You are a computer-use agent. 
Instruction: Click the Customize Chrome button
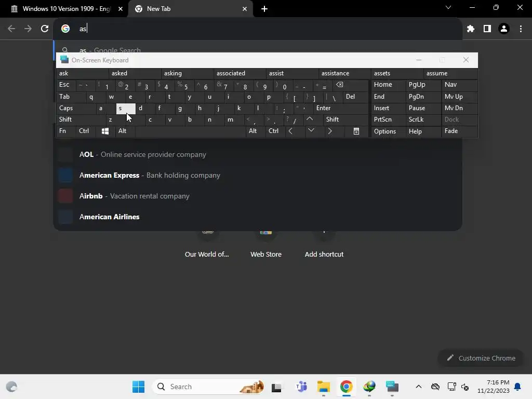point(481,358)
